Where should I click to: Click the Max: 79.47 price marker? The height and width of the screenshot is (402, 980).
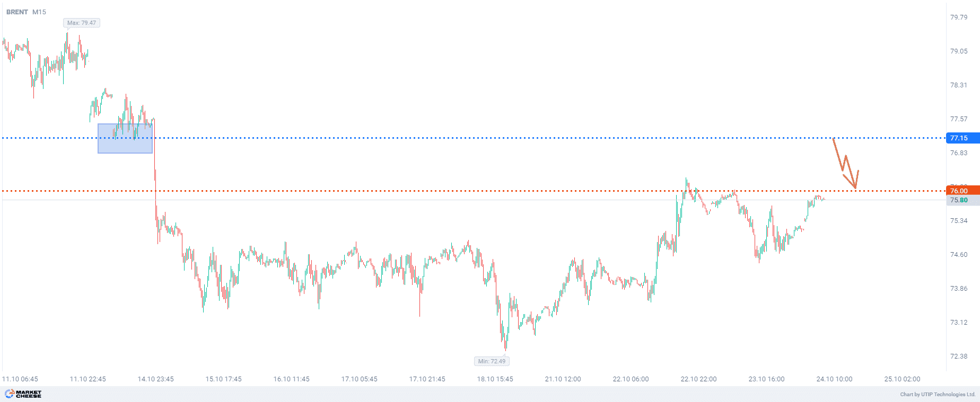pyautogui.click(x=82, y=23)
